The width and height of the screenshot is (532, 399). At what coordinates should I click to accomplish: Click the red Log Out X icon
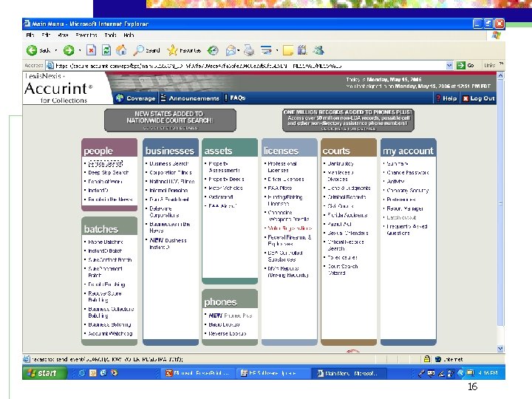tap(465, 98)
